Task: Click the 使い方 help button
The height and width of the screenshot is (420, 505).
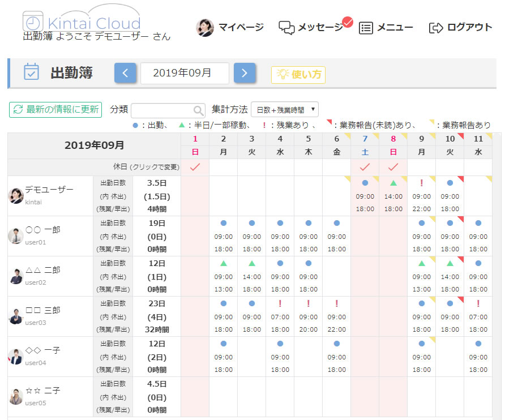Action: pos(298,75)
